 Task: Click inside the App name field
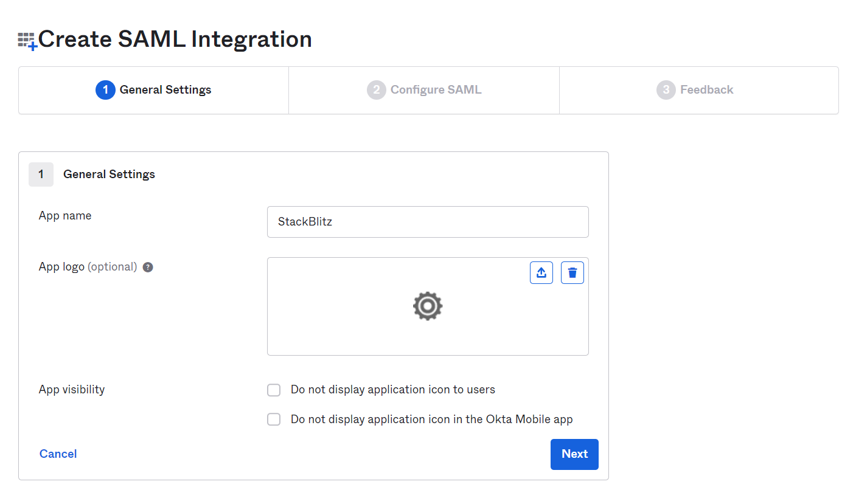pos(428,222)
